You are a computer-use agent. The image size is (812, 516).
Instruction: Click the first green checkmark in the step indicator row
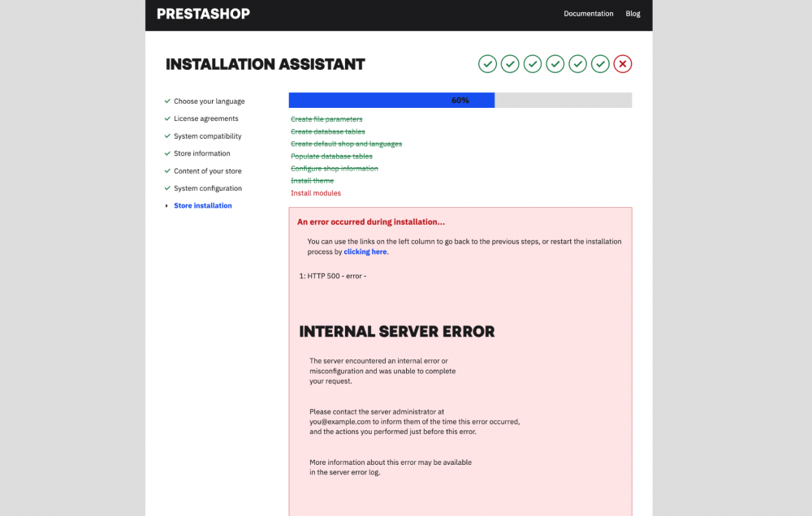click(487, 63)
